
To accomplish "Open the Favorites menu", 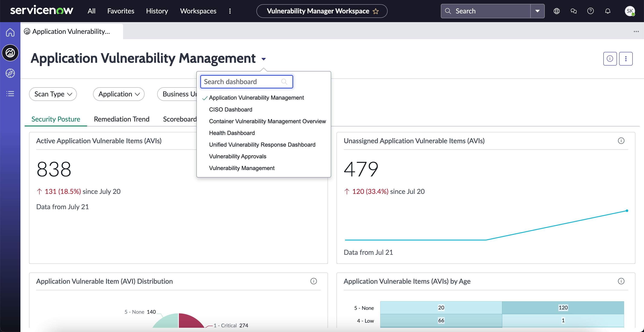I will pos(121,11).
